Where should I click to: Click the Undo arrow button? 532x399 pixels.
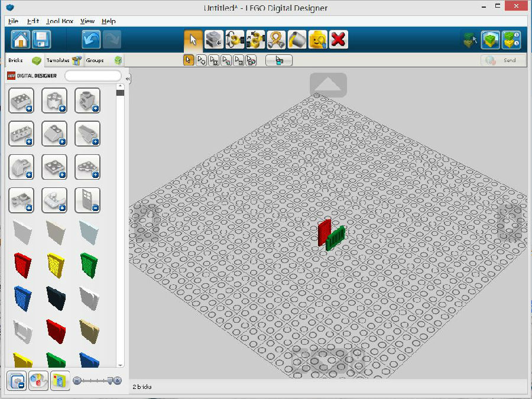[92, 40]
